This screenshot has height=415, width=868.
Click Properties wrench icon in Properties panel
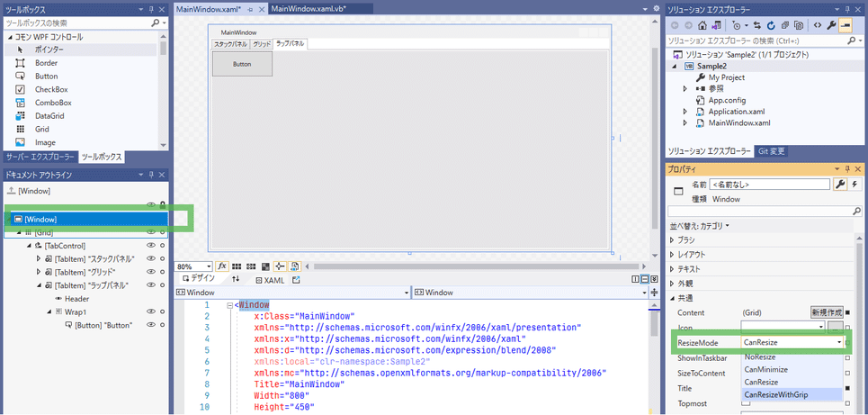point(840,184)
